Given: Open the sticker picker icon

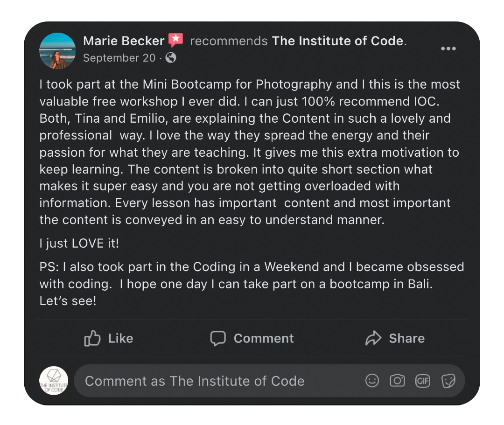Looking at the screenshot, I should (448, 381).
